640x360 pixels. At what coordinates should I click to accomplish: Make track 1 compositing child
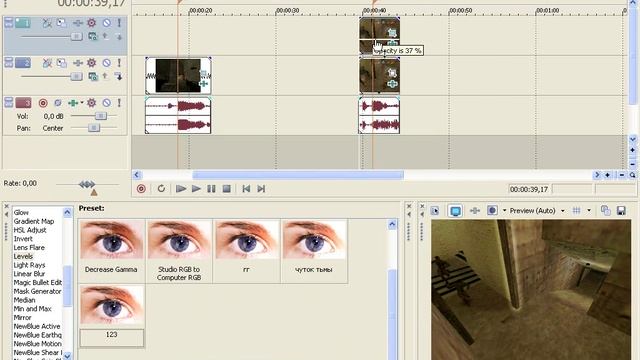tap(119, 37)
